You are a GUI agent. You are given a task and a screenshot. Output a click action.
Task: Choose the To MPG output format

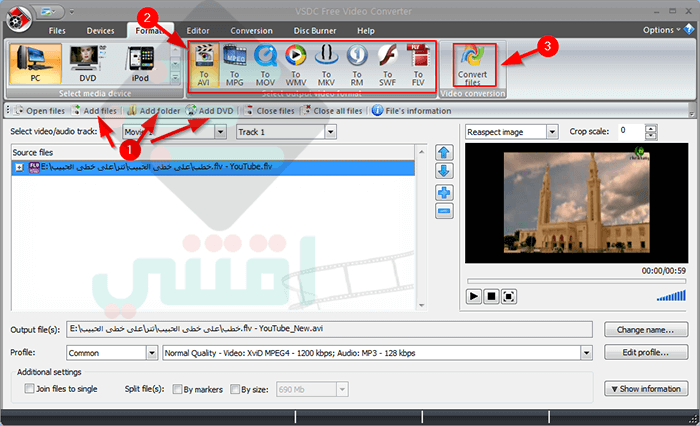235,65
